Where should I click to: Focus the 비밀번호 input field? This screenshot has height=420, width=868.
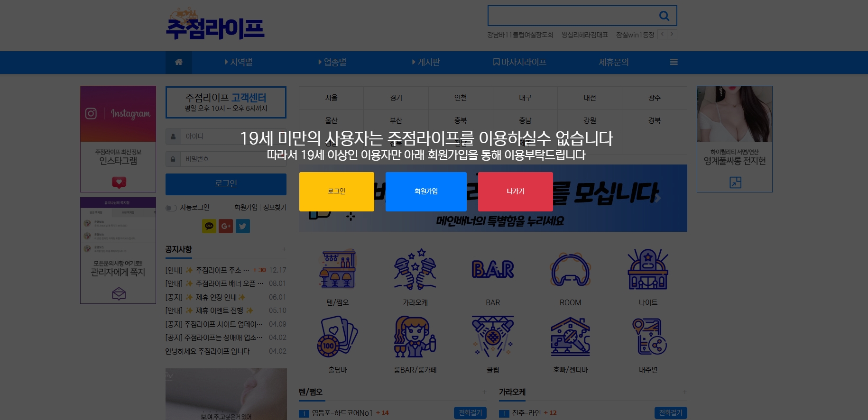coord(233,159)
